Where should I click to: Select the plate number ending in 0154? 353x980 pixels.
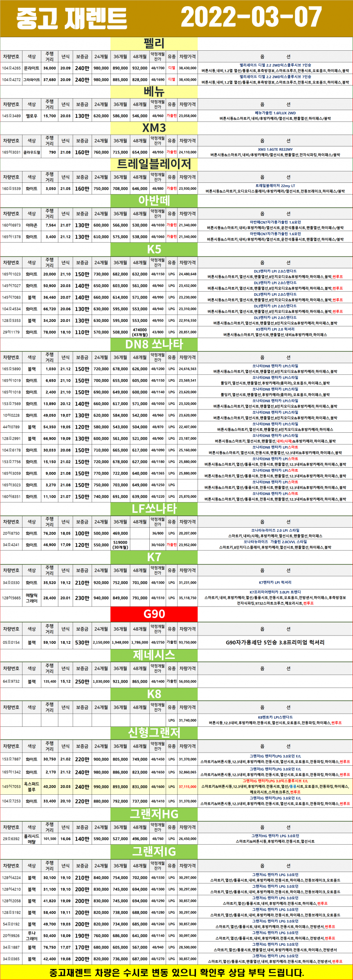click(x=11, y=643)
